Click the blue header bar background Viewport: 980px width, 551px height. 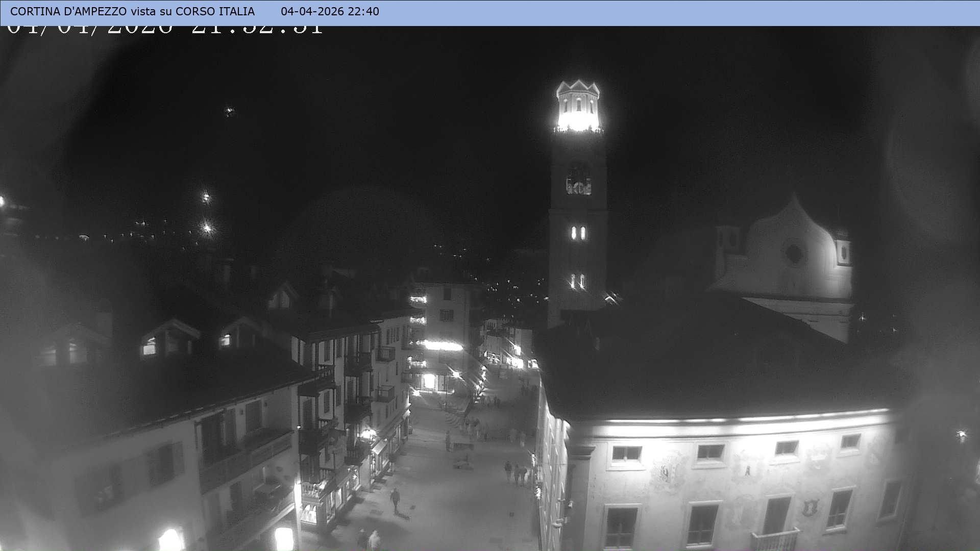coord(664,12)
